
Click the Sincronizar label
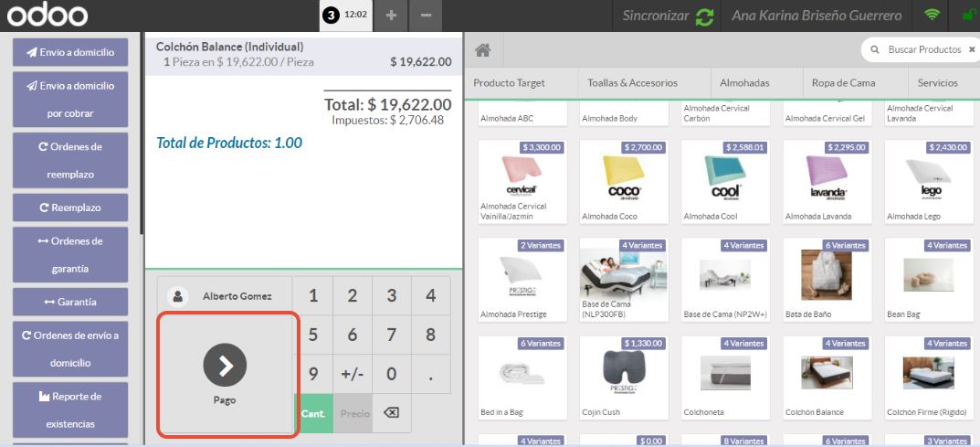coord(656,16)
